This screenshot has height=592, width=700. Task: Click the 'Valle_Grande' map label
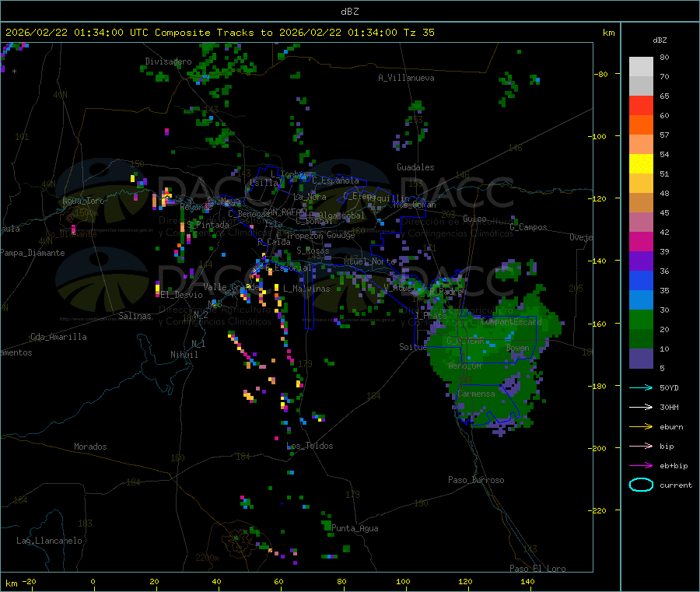(x=231, y=286)
